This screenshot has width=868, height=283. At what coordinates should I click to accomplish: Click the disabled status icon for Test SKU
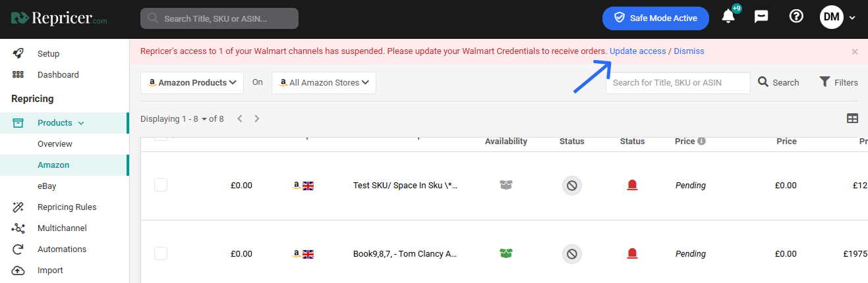coord(572,186)
